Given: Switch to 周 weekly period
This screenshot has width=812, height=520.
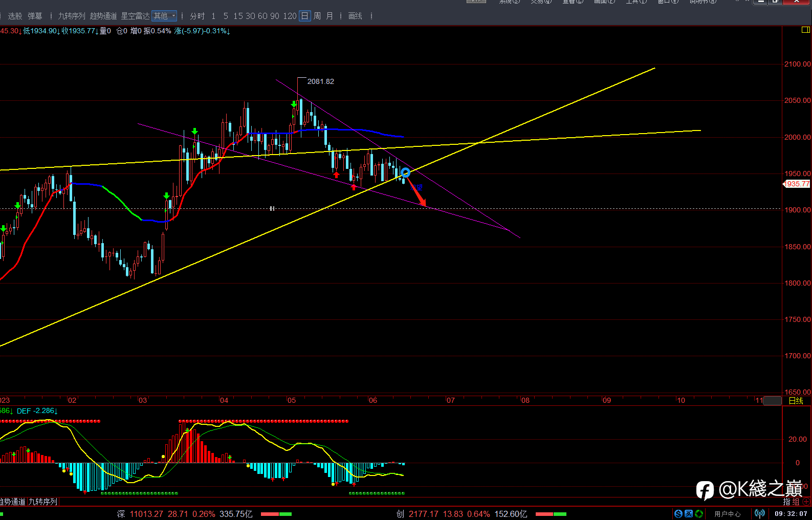Looking at the screenshot, I should [317, 16].
